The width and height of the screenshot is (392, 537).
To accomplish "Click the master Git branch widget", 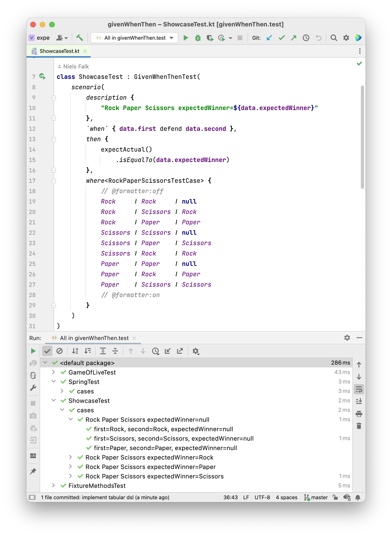I will click(316, 497).
